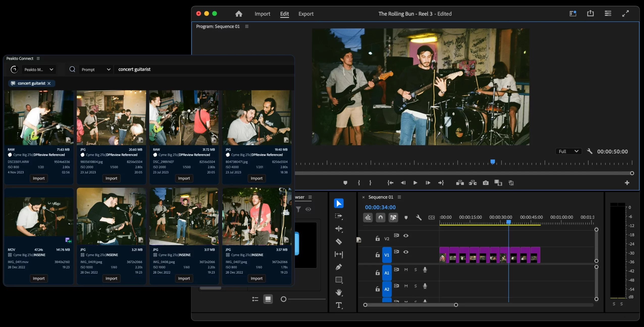
Task: Open the Prompt search type dropdown
Action: [96, 69]
